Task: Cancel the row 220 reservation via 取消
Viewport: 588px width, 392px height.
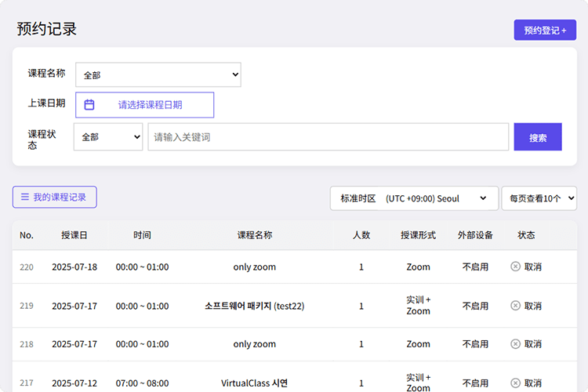Action: (x=532, y=267)
